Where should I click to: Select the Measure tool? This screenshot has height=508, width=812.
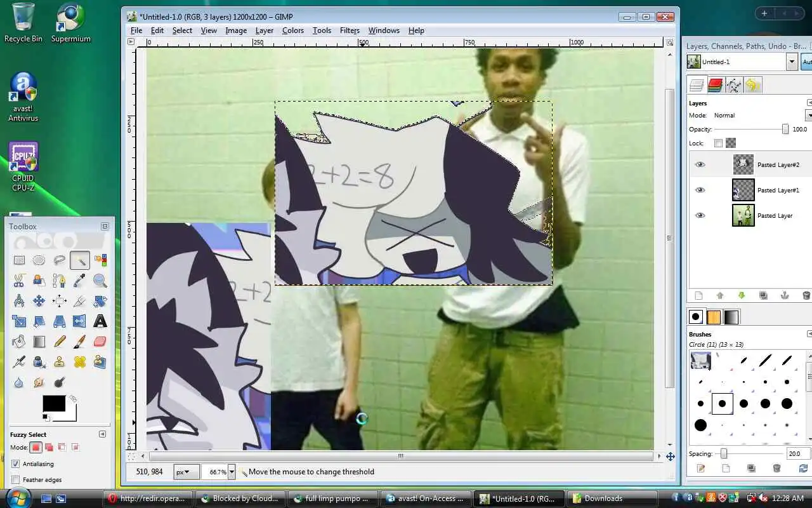pos(19,300)
